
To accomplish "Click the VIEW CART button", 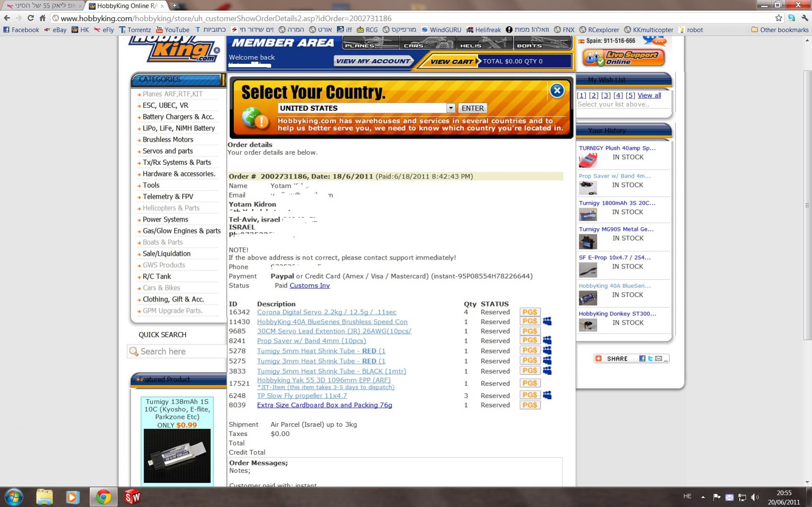I will click(x=451, y=61).
